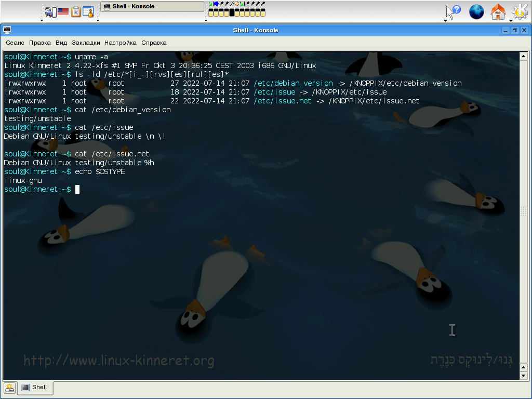Open the Вид menu

(x=61, y=43)
